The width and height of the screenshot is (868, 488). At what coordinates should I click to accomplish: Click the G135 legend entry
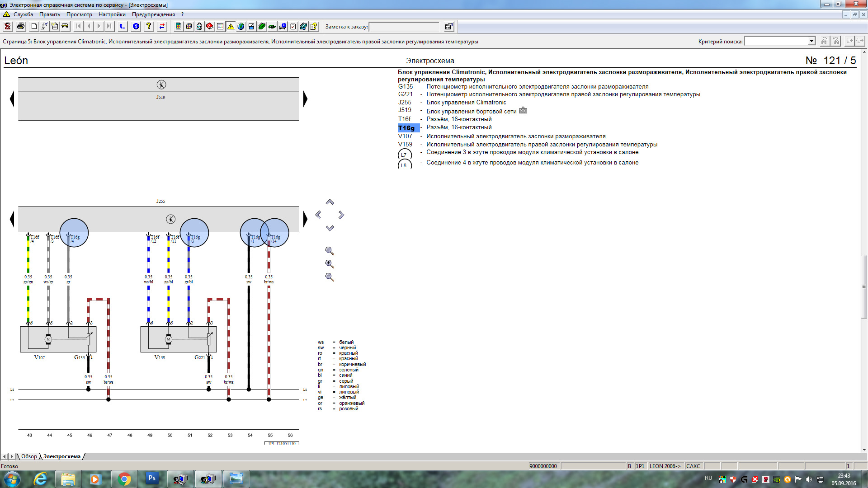click(406, 86)
